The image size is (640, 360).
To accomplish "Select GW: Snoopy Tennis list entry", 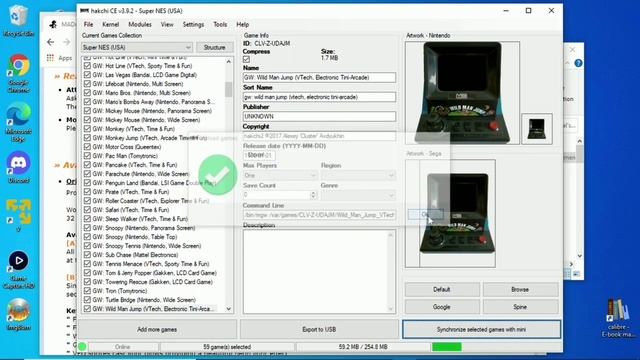I will coord(147,246).
